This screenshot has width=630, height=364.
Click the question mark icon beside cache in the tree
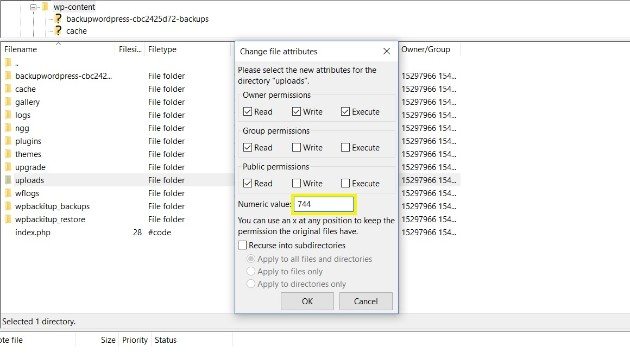58,30
